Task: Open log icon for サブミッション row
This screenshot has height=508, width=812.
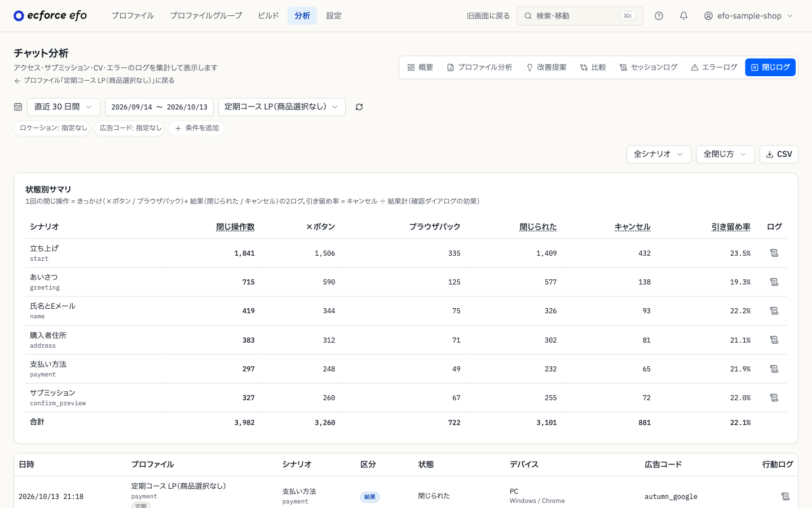Action: click(x=774, y=397)
